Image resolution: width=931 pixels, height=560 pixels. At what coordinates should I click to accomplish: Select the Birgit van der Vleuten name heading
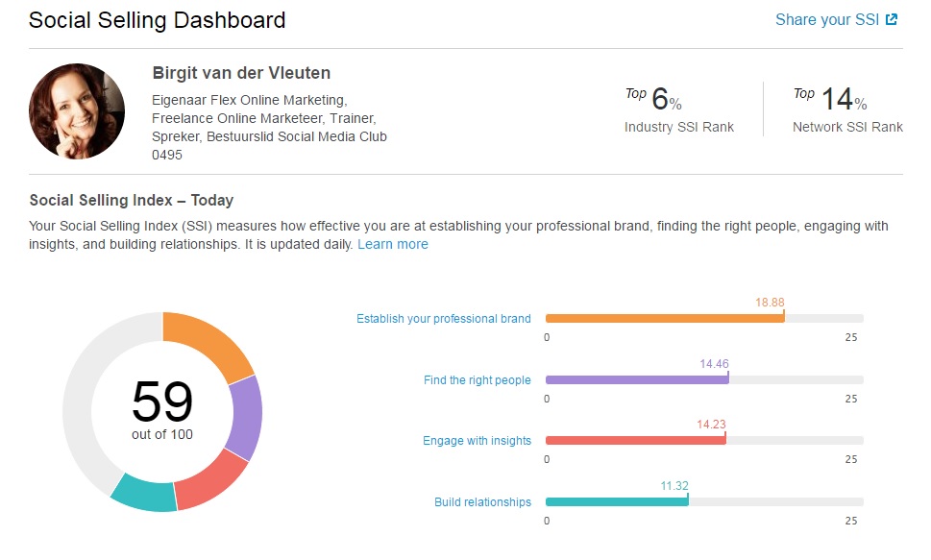[241, 73]
